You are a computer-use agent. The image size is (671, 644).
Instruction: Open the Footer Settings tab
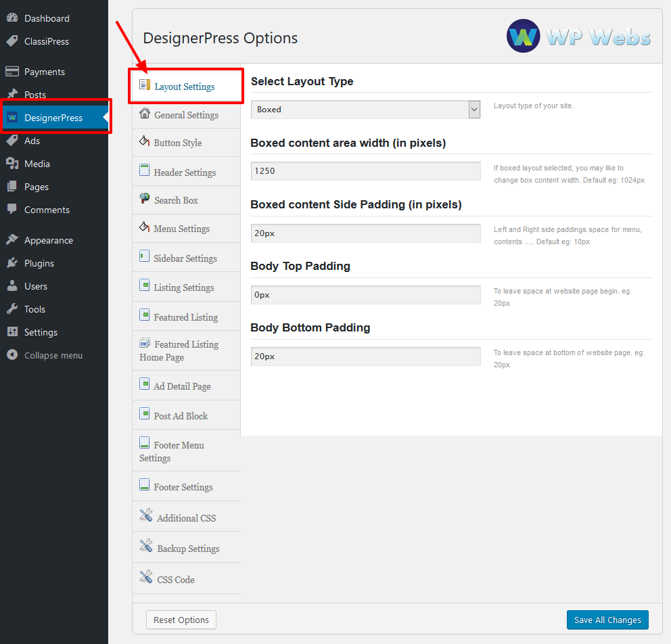point(187,486)
